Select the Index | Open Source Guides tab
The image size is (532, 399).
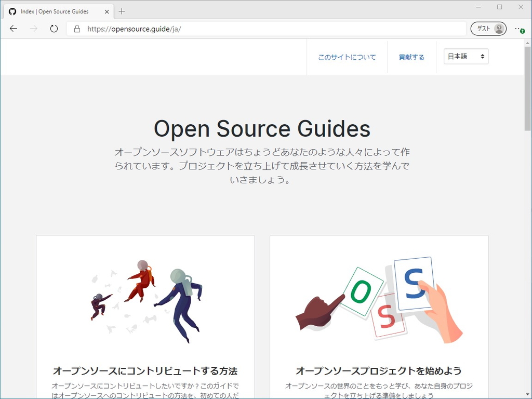click(57, 11)
